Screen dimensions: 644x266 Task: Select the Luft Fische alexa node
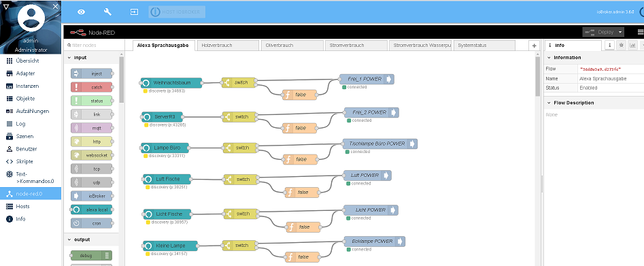pyautogui.click(x=167, y=179)
